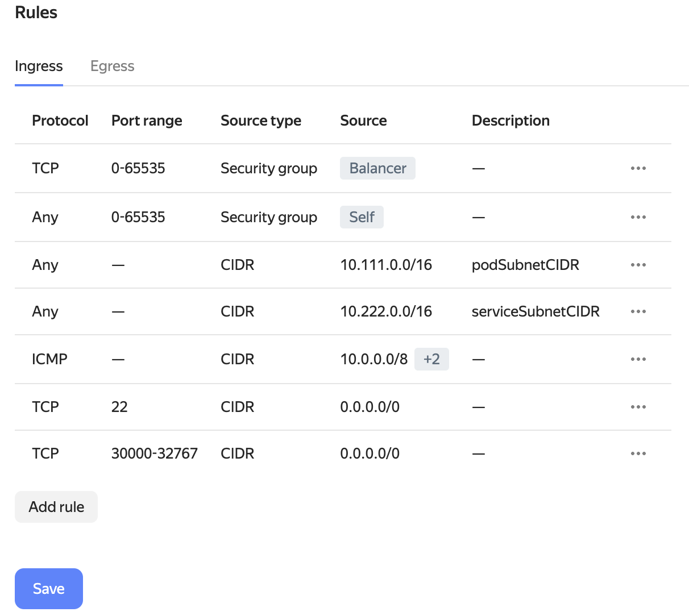Screen dimensions: 689x616
Task: Click the Self security group tag
Action: click(362, 217)
